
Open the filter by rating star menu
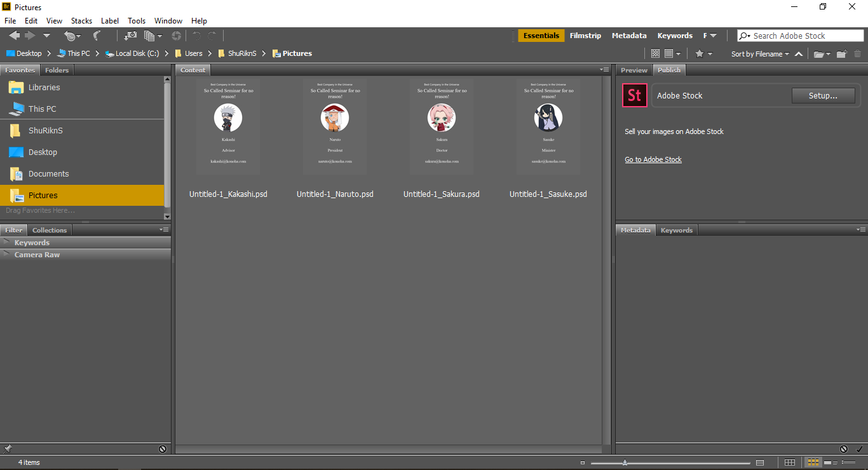[703, 54]
